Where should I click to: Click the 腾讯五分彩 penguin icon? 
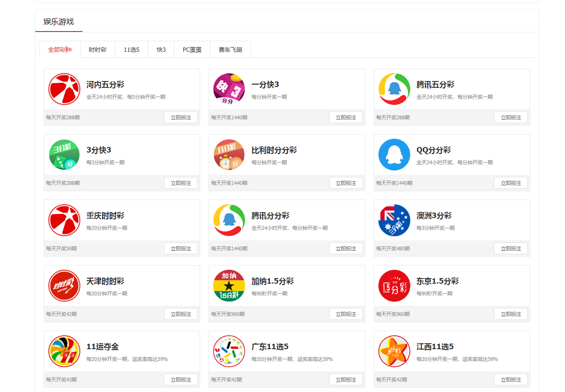[x=394, y=89]
